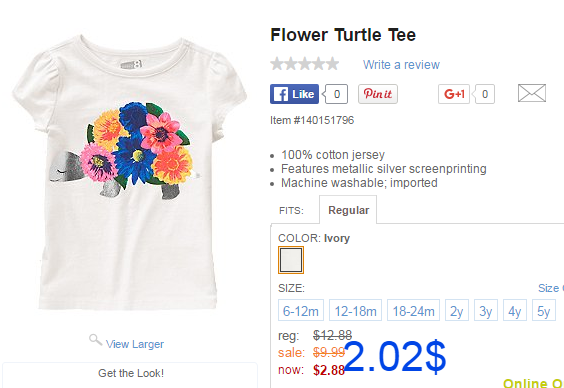The image size is (564, 388).
Task: Click the email envelope icon
Action: 532,93
